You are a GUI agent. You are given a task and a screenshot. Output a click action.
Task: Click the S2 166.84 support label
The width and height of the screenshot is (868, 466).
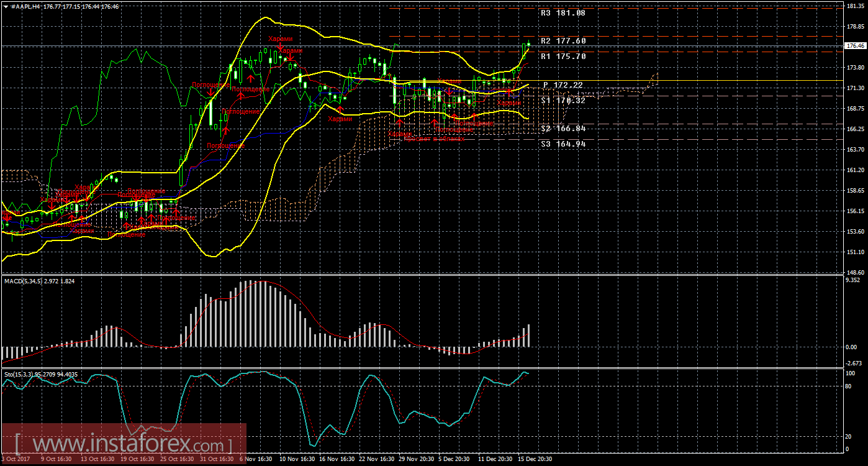pos(563,129)
